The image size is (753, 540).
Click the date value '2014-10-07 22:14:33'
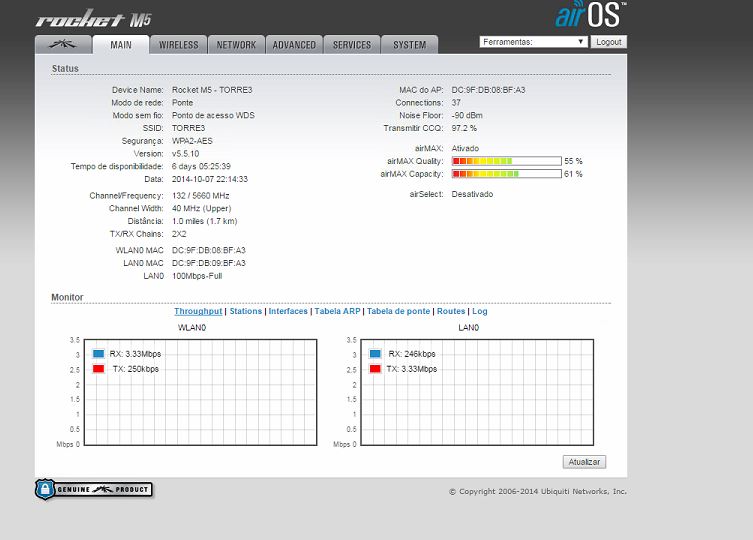(x=210, y=179)
